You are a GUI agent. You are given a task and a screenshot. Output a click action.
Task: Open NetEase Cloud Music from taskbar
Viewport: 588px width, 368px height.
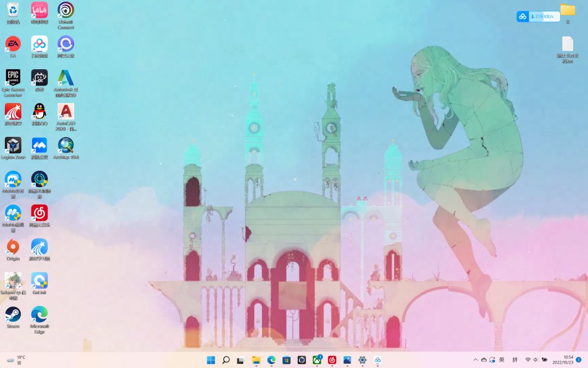pyautogui.click(x=332, y=360)
